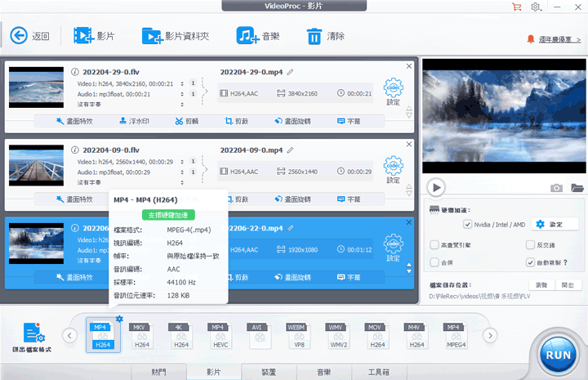The height and width of the screenshot is (380, 588).
Task: Rename output 202204-29-0.mp4 with pencil icon
Action: click(290, 72)
